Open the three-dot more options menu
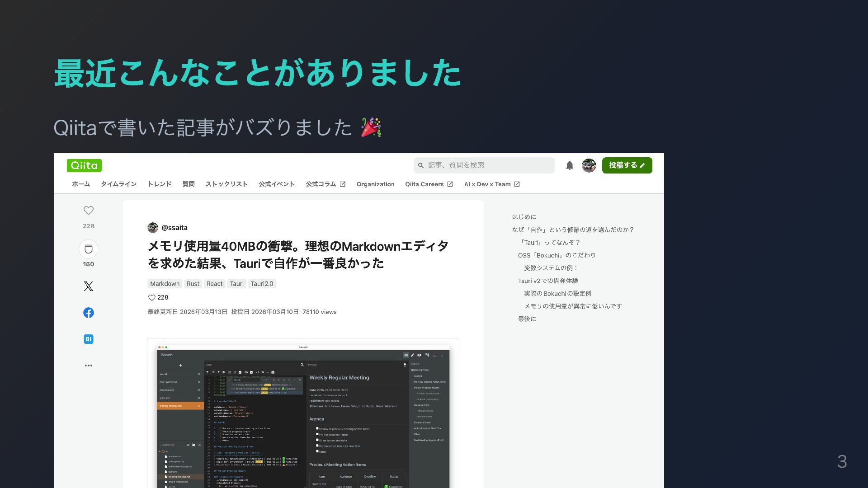 pos(89,366)
